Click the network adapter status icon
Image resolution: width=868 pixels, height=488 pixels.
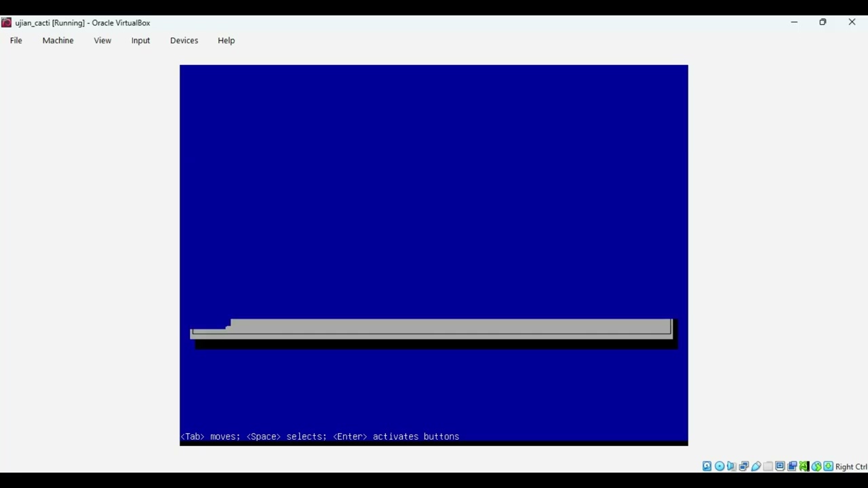[744, 466]
